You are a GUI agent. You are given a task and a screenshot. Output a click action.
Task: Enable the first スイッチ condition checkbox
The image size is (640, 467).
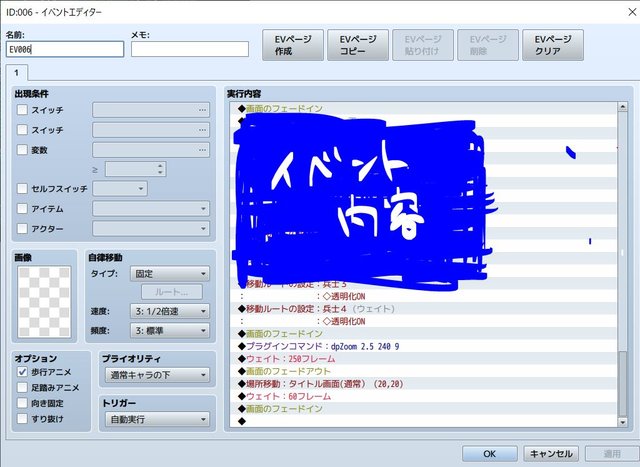22,110
